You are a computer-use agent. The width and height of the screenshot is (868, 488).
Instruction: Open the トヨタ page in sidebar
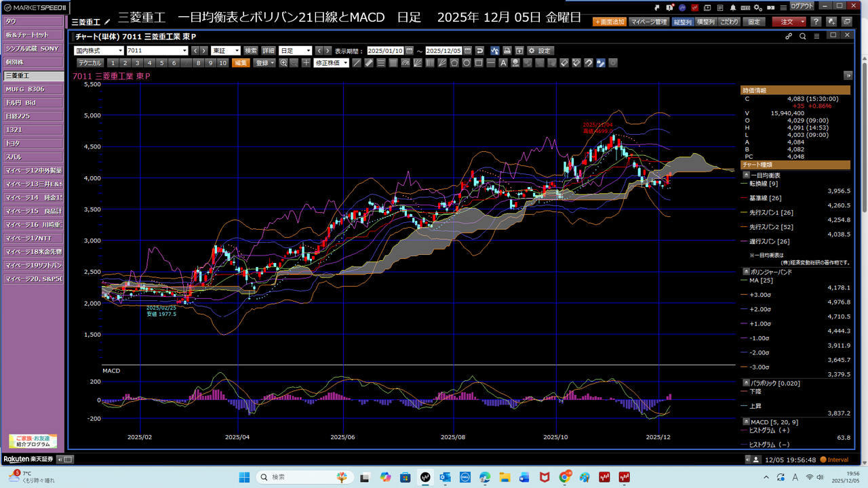pyautogui.click(x=33, y=143)
